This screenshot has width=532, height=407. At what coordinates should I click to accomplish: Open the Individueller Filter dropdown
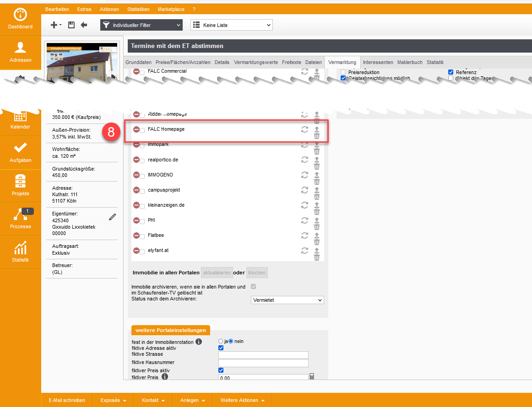[x=141, y=25]
